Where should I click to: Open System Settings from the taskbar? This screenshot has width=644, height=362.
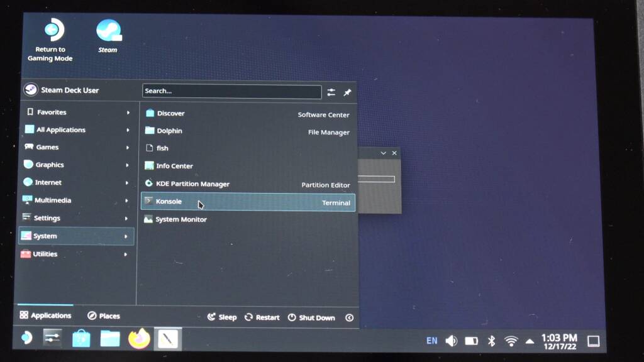[x=53, y=338]
